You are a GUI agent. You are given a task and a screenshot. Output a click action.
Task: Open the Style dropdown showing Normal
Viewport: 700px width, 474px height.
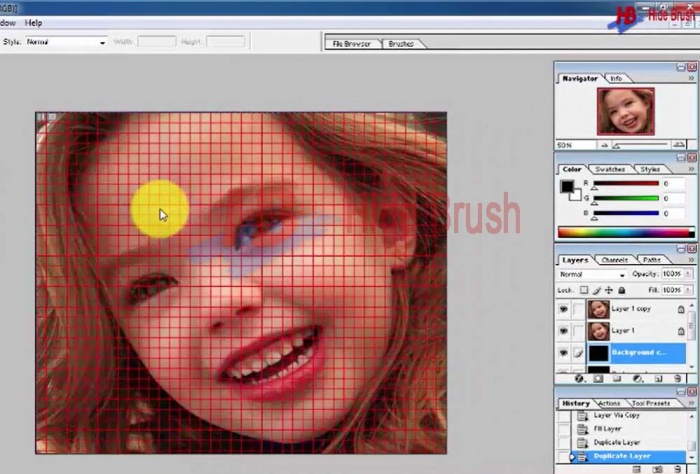tap(66, 42)
